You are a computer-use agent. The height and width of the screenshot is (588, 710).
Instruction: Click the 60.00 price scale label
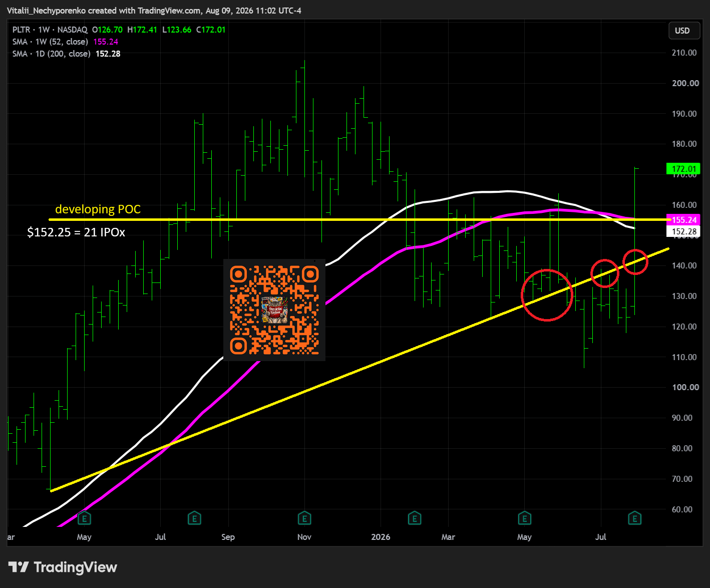pos(682,509)
